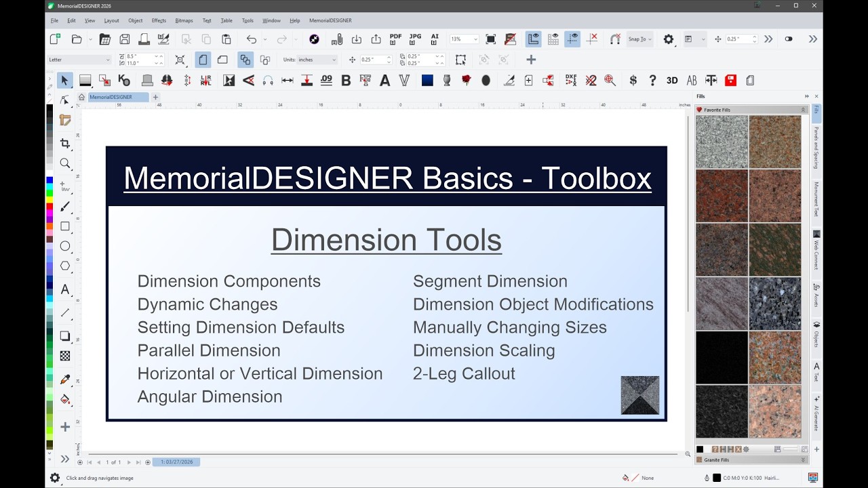868x488 pixels.
Task: Click the horizontal double-arrow width icon
Action: (288, 81)
